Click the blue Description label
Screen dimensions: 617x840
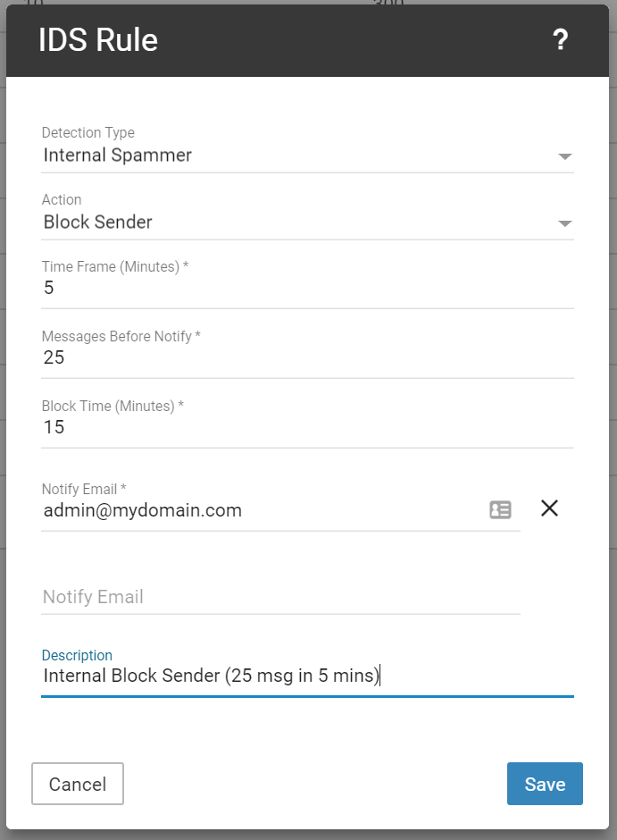point(77,656)
